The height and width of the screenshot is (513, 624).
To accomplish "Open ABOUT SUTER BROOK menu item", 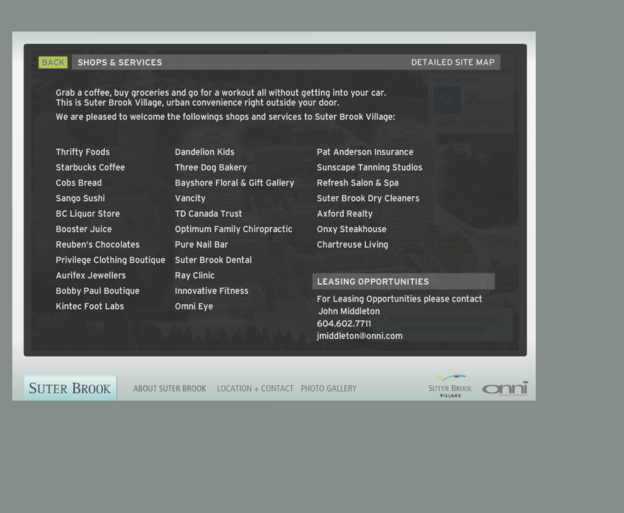I will 170,388.
